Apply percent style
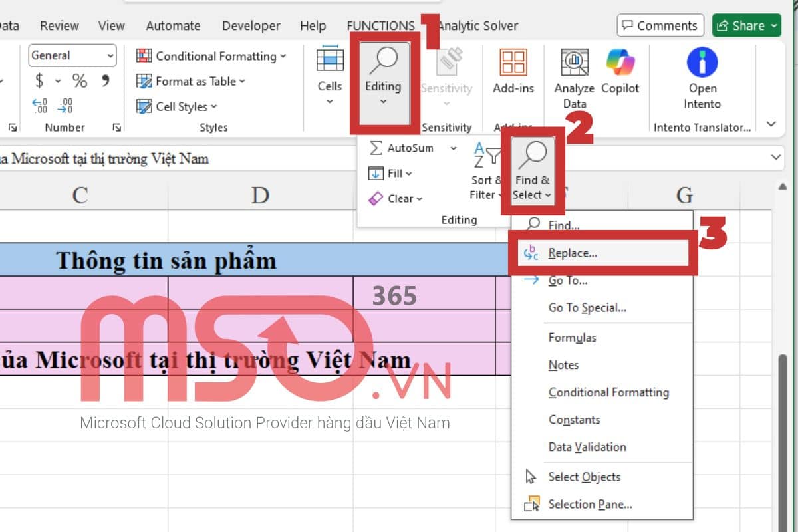This screenshot has height=532, width=798. pos(80,81)
